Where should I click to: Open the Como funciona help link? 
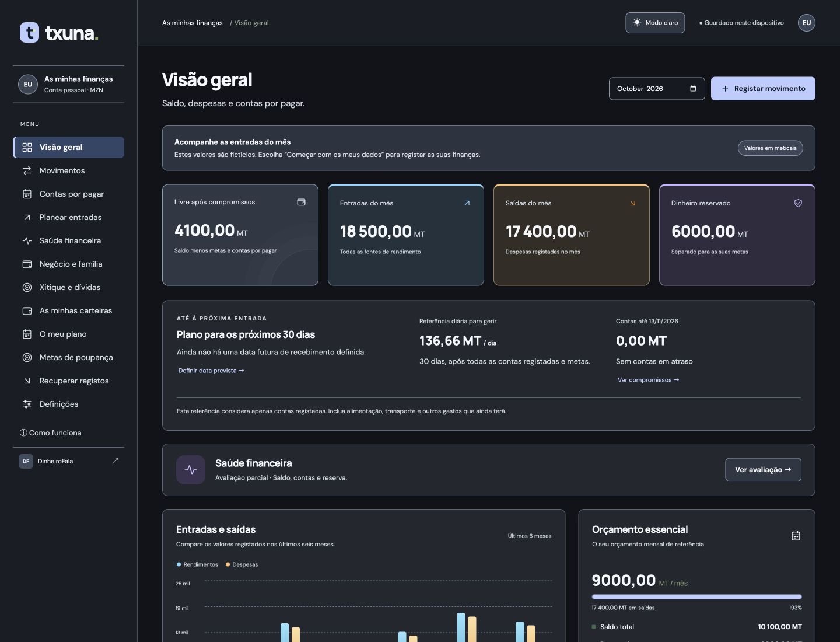coord(51,433)
